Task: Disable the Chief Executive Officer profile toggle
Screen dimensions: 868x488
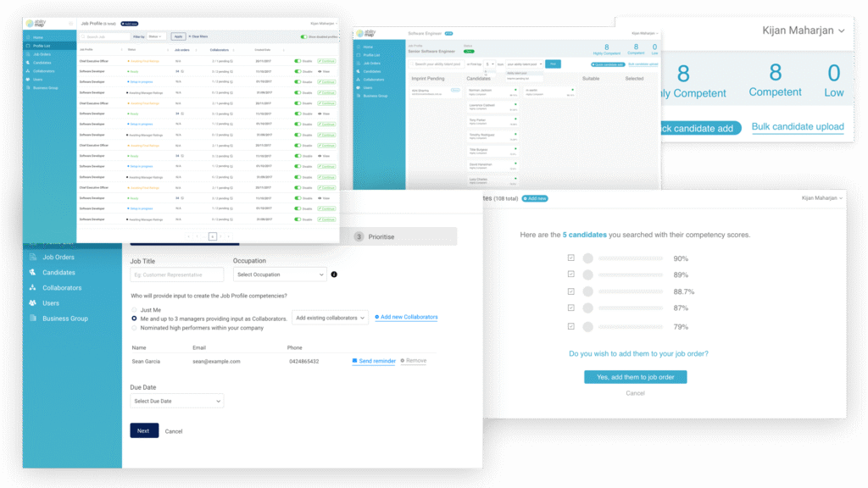Action: pos(296,61)
